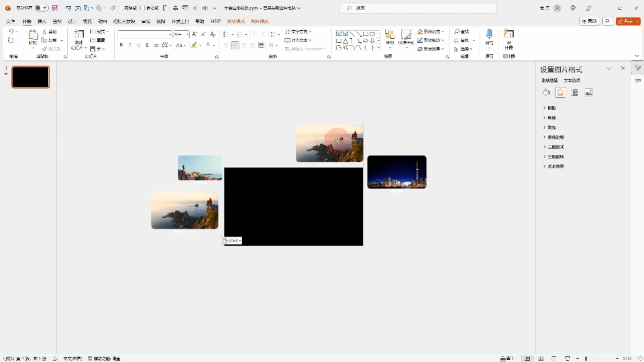Click the Comments button beside Share

pos(608,21)
